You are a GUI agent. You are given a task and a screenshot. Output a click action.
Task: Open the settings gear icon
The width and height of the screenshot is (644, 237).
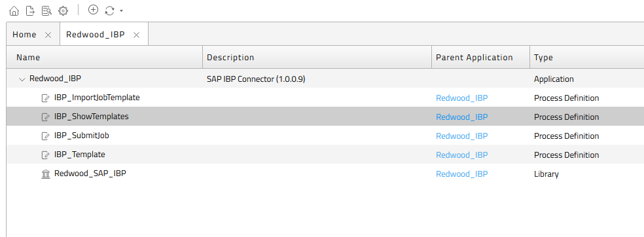click(x=63, y=10)
